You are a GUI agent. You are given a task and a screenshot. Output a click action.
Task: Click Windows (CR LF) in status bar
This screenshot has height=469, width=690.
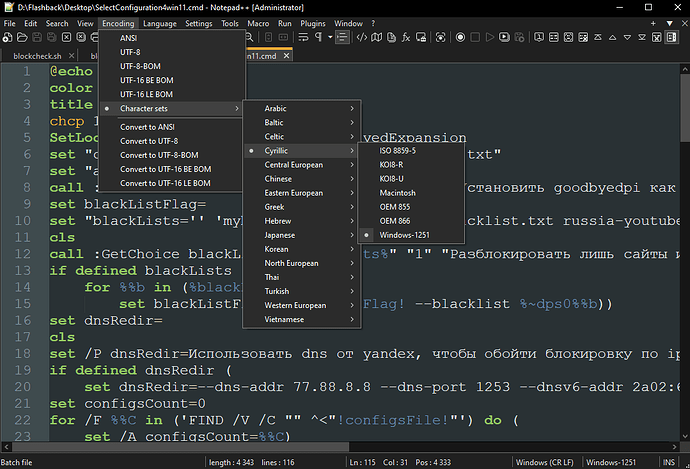[545, 462]
